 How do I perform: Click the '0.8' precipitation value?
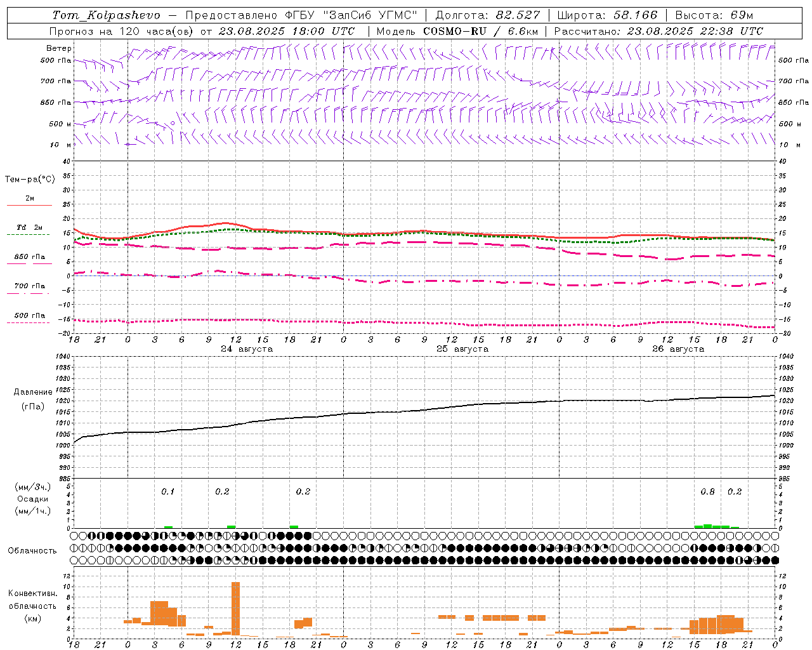point(707,492)
